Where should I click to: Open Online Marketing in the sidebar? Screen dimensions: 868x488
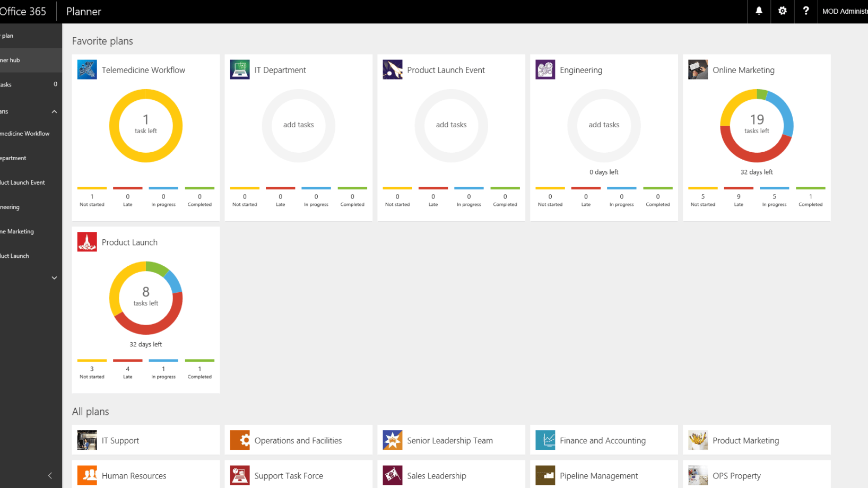pyautogui.click(x=31, y=231)
